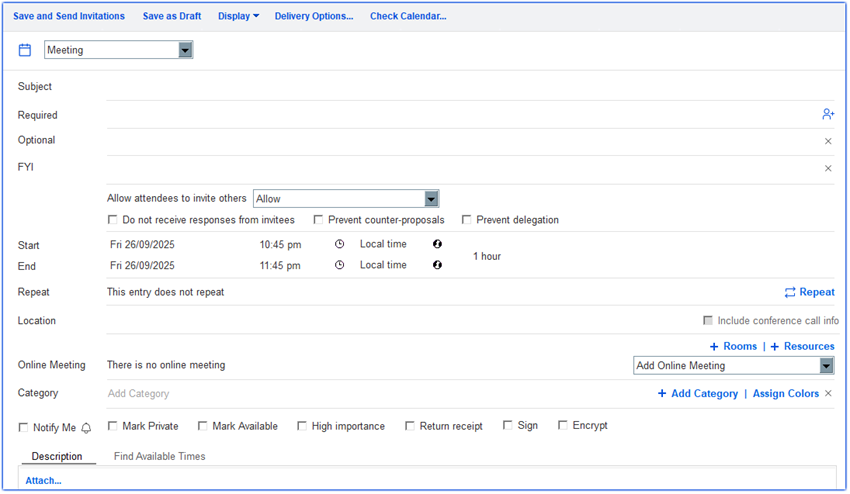Enable Do not receive responses from invitees
850x494 pixels.
point(112,220)
